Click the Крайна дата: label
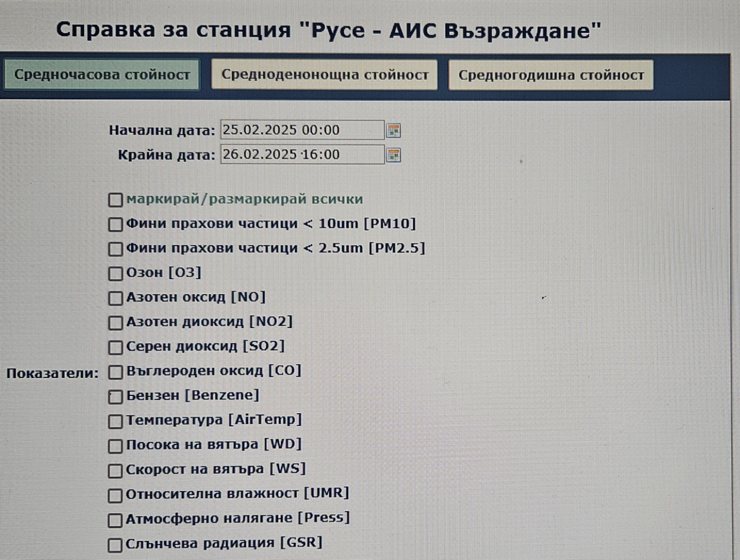Viewport: 740px width, 560px height. (x=166, y=155)
